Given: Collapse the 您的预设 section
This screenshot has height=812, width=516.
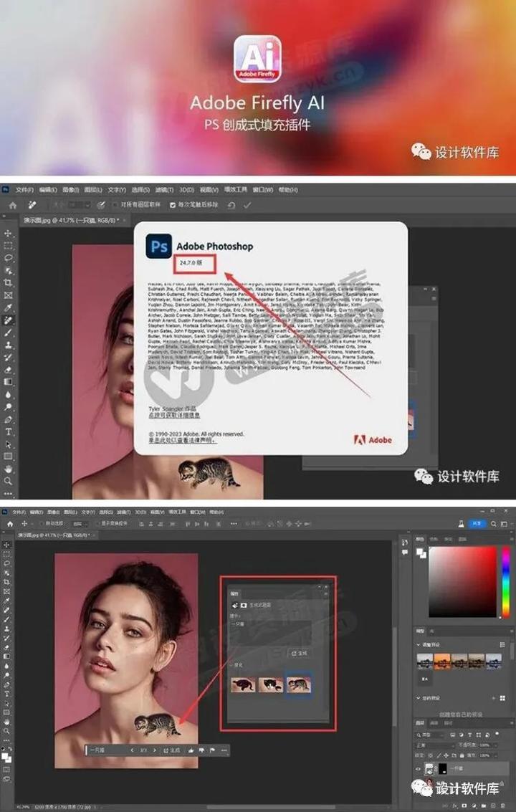Looking at the screenshot, I should click(418, 698).
